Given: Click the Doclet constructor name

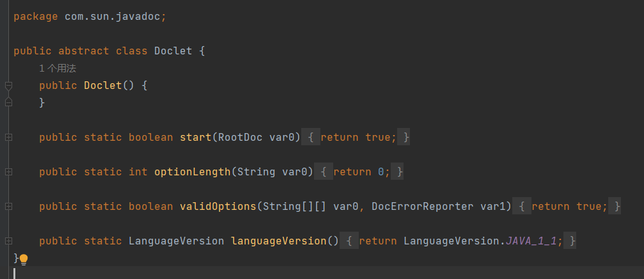Looking at the screenshot, I should (x=102, y=86).
